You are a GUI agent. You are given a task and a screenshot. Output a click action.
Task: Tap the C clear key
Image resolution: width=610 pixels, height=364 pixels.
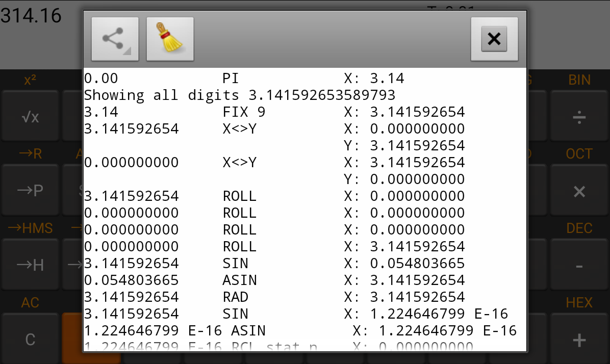(x=30, y=340)
